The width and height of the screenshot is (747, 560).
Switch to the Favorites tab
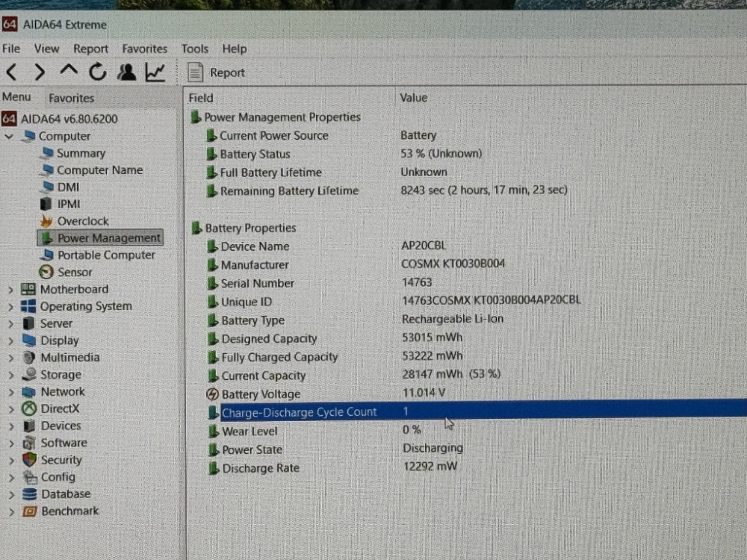72,98
